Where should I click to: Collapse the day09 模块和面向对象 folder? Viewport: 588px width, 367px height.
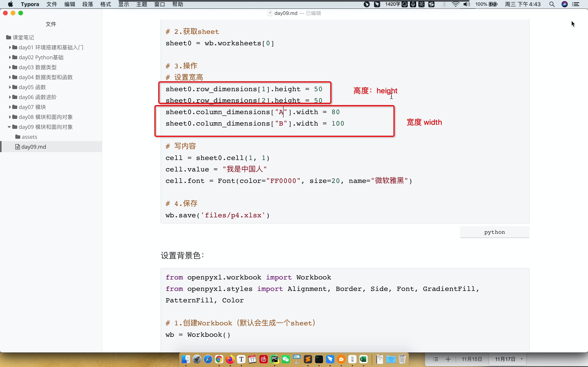pyautogui.click(x=9, y=127)
